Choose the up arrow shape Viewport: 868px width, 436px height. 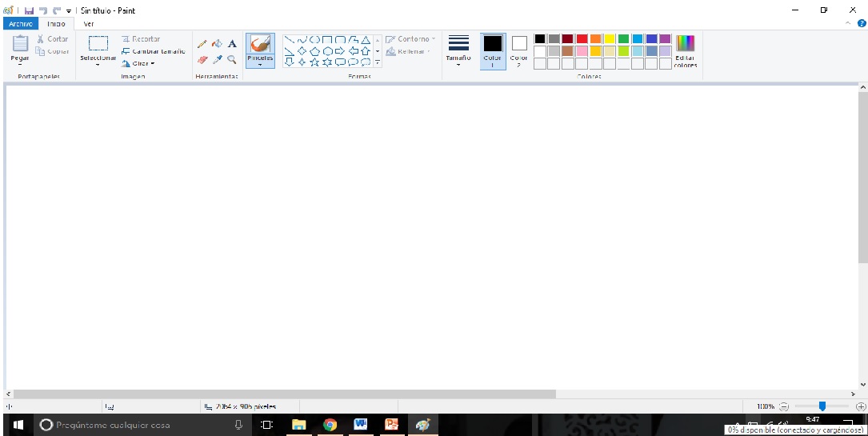point(366,51)
